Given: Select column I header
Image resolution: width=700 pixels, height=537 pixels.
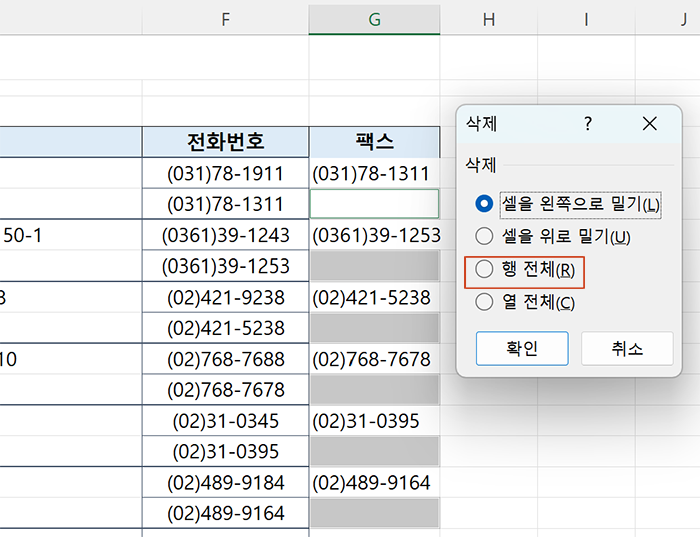Looking at the screenshot, I should pyautogui.click(x=586, y=20).
